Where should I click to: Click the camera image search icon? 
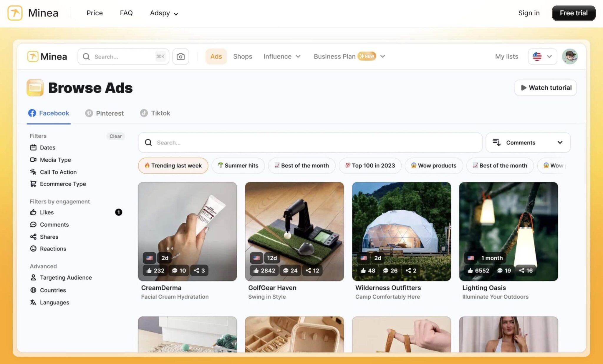pyautogui.click(x=180, y=56)
